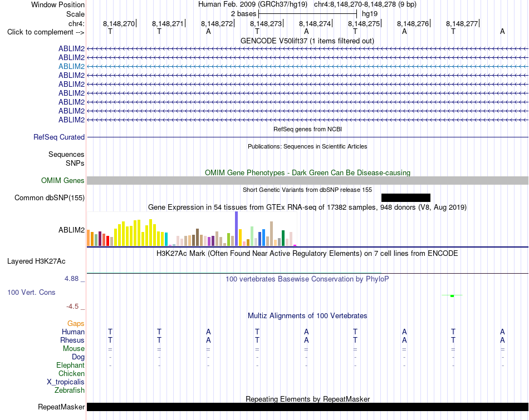Click the 'Common dbSNP(155)' track label
The height and width of the screenshot is (420, 529).
[x=50, y=198]
